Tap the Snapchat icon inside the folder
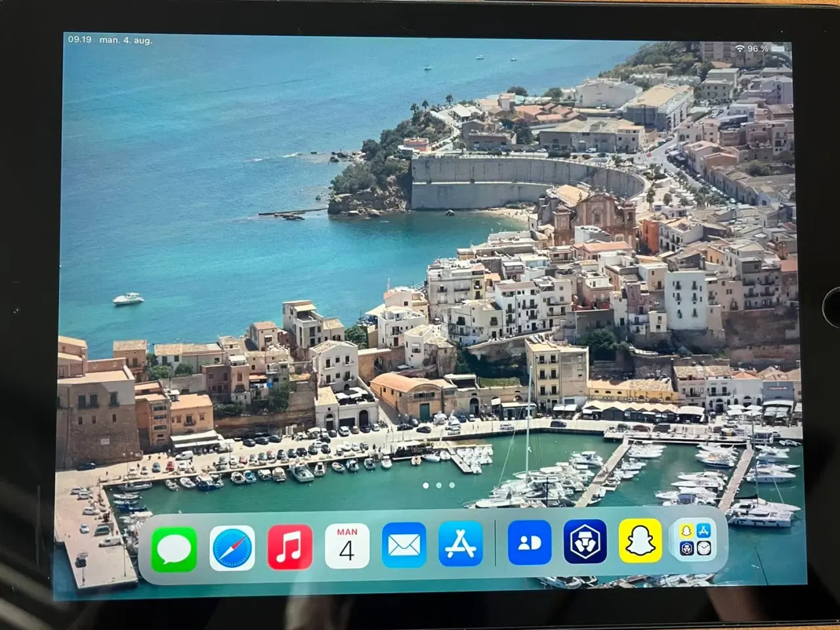The width and height of the screenshot is (840, 630). coord(686,530)
